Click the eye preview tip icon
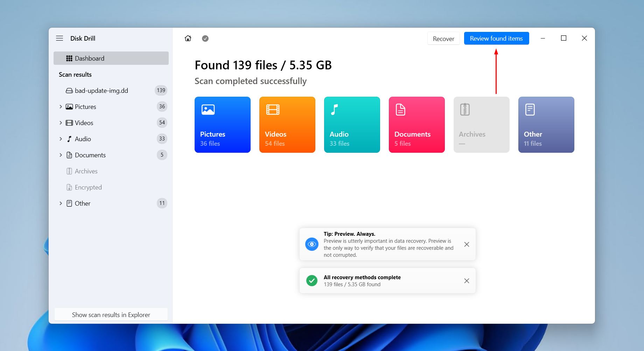Viewport: 644px width, 351px height. (x=311, y=244)
